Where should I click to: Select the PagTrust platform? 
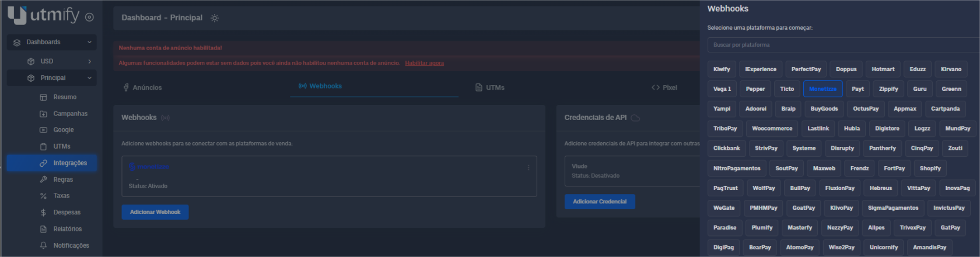click(x=725, y=188)
